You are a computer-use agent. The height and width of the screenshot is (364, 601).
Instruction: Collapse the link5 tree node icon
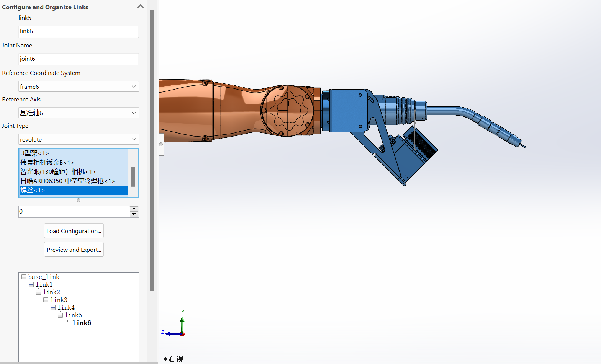(x=60, y=315)
